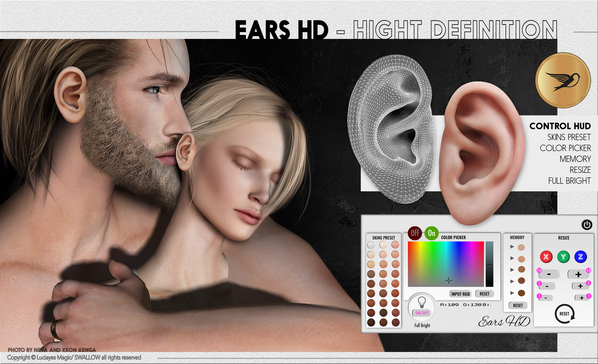This screenshot has width=598, height=364.
Task: Pick third row right skin preset
Action: point(395,264)
